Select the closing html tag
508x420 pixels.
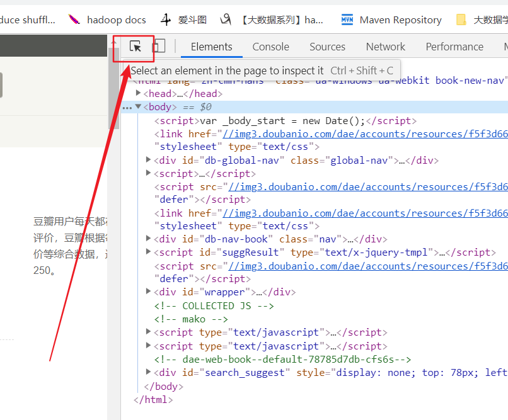[153, 400]
